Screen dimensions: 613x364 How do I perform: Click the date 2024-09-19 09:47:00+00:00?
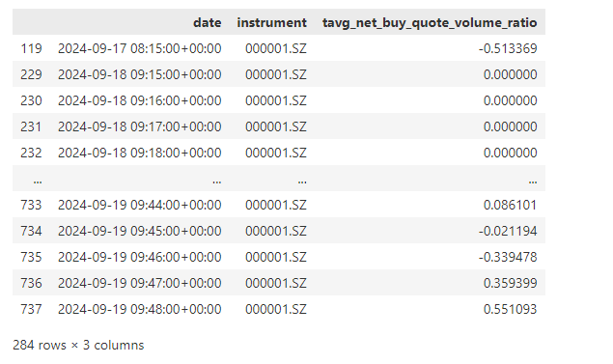pos(140,283)
